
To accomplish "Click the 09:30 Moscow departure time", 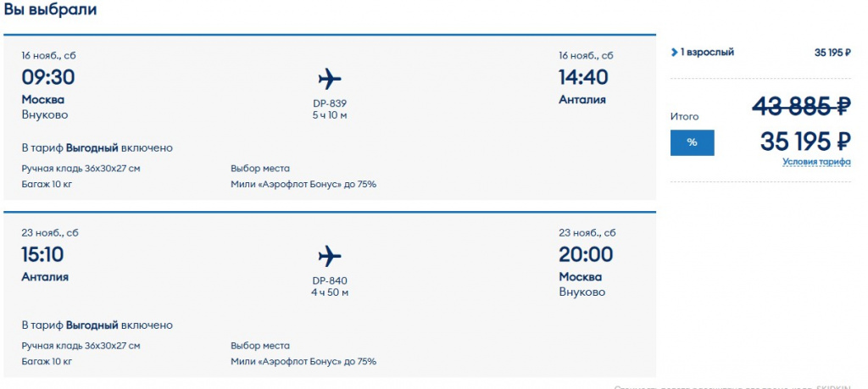I will point(48,78).
